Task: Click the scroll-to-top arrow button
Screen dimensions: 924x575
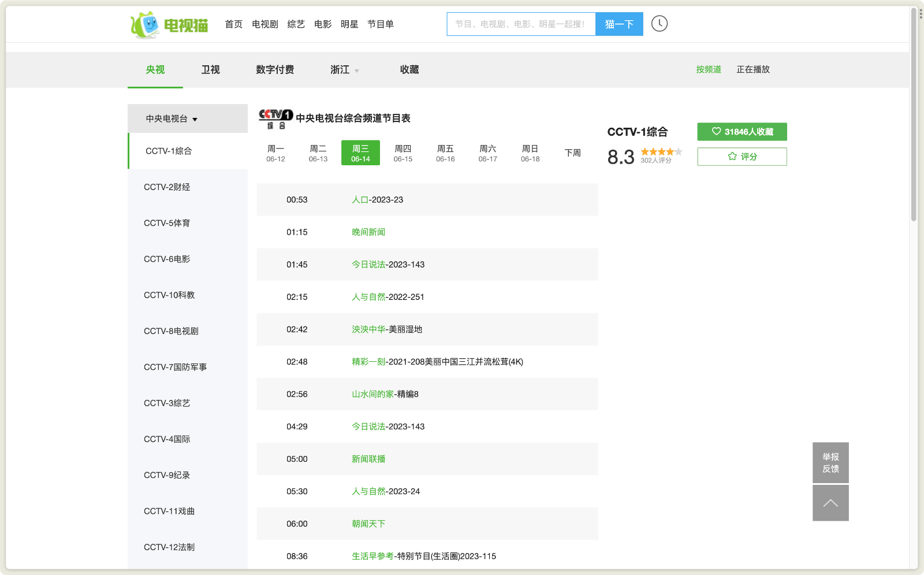Action: click(830, 503)
